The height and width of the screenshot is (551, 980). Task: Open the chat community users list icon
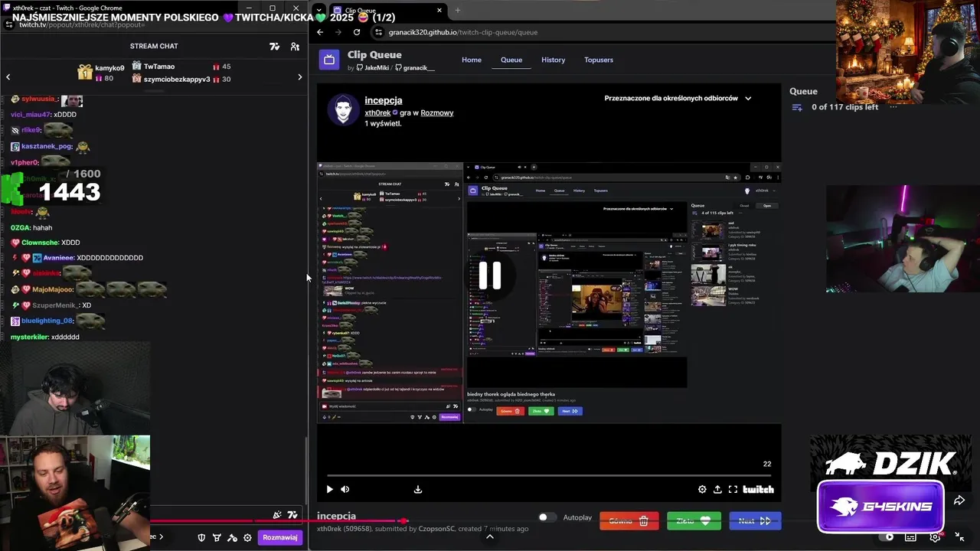click(295, 47)
